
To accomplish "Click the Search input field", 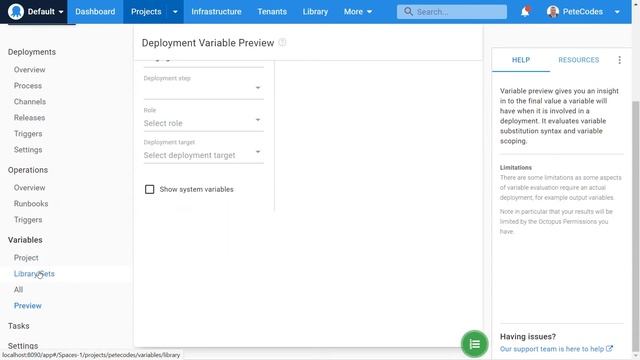I will [452, 12].
